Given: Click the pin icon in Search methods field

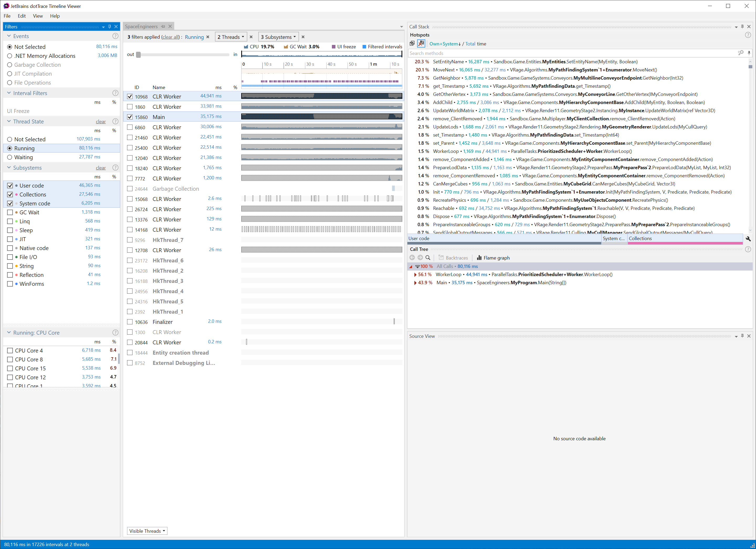Looking at the screenshot, I should [x=749, y=53].
